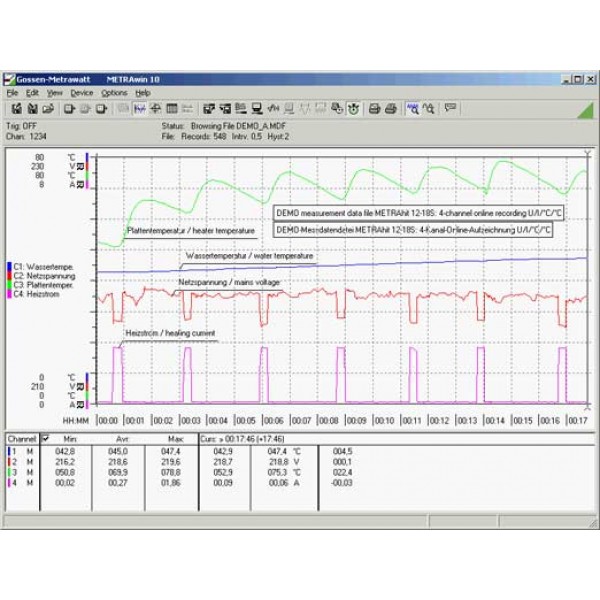The image size is (600, 600).
Task: Toggle the checkbox beside the Channel header
Action: point(45,438)
